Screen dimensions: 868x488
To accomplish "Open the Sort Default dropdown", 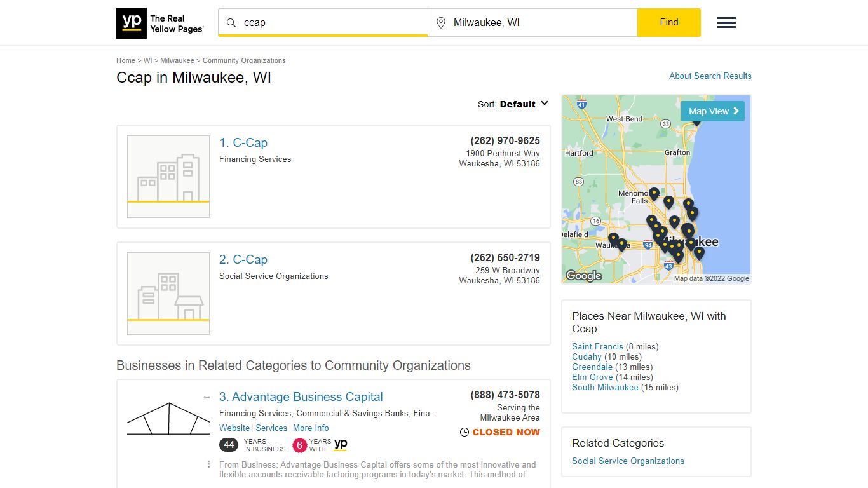I will click(513, 104).
